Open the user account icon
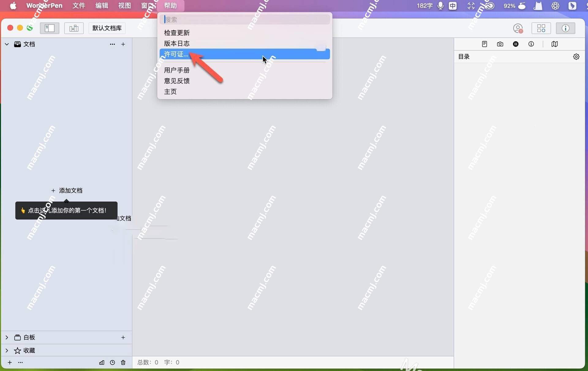The width and height of the screenshot is (588, 371). [x=518, y=28]
